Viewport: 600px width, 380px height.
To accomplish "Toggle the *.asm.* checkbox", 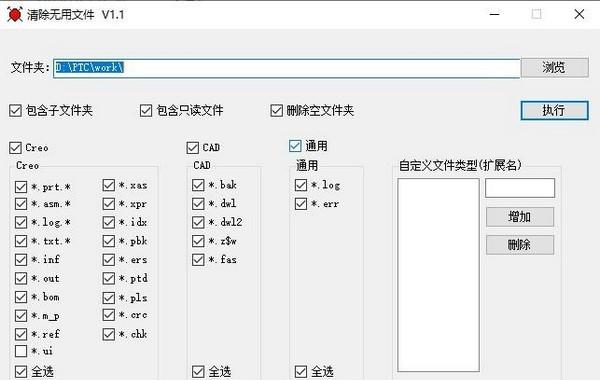I will 21,204.
